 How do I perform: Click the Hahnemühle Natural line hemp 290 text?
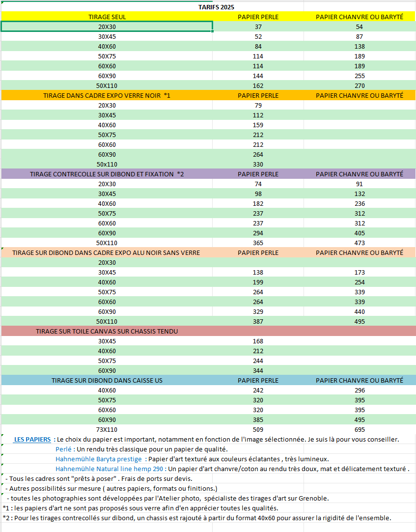[110, 469]
